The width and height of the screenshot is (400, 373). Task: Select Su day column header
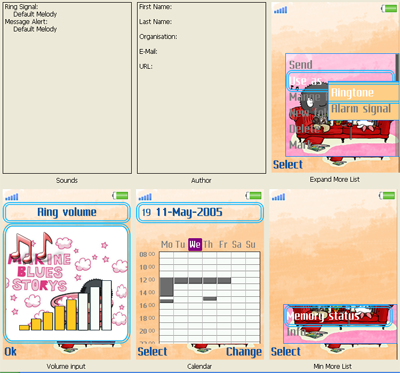pos(251,245)
